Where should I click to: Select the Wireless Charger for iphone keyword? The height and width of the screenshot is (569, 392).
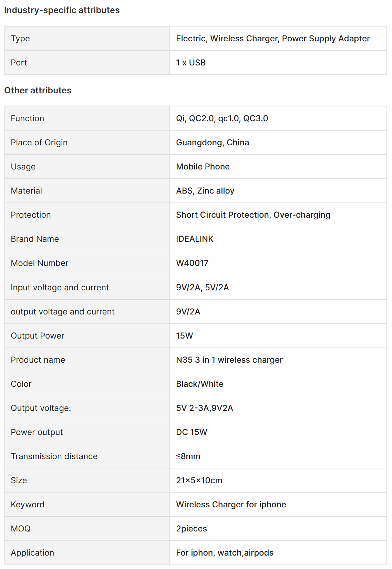[231, 505]
